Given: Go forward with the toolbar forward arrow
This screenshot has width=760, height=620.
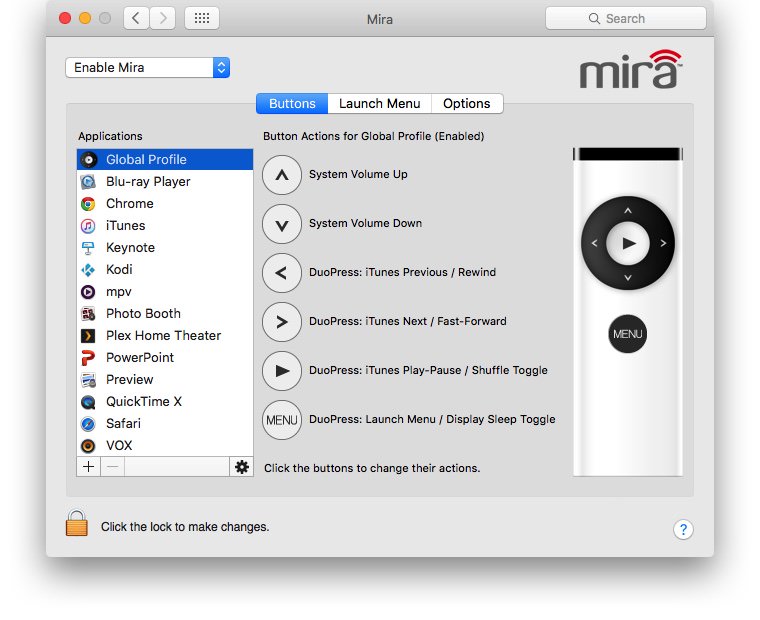Looking at the screenshot, I should point(162,18).
